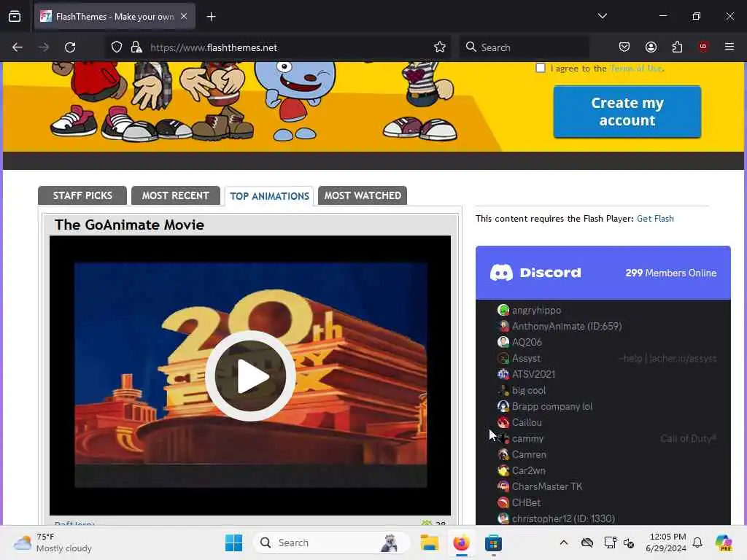This screenshot has width=747, height=560.
Task: Click the 299 Members Online text
Action: [x=671, y=273]
